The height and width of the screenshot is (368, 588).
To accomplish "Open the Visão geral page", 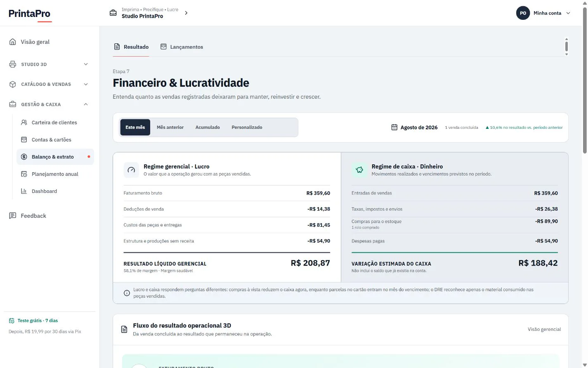I will [35, 42].
